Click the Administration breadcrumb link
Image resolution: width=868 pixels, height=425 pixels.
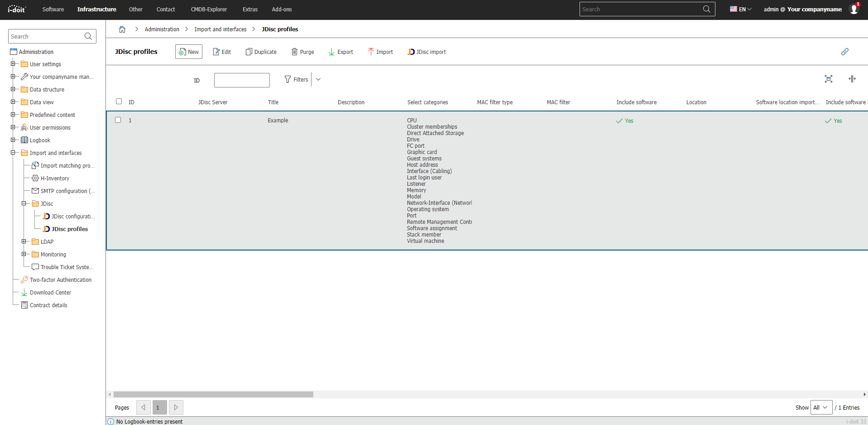pyautogui.click(x=162, y=29)
